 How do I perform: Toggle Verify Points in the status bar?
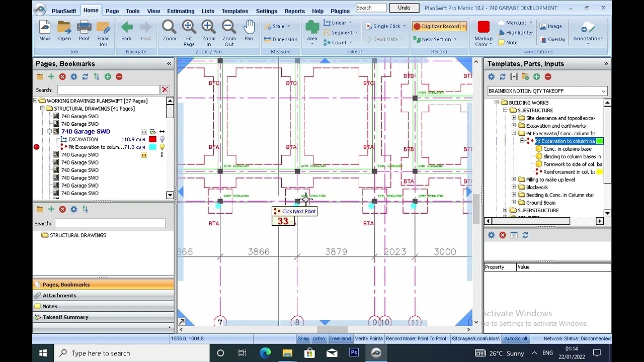[369, 339]
